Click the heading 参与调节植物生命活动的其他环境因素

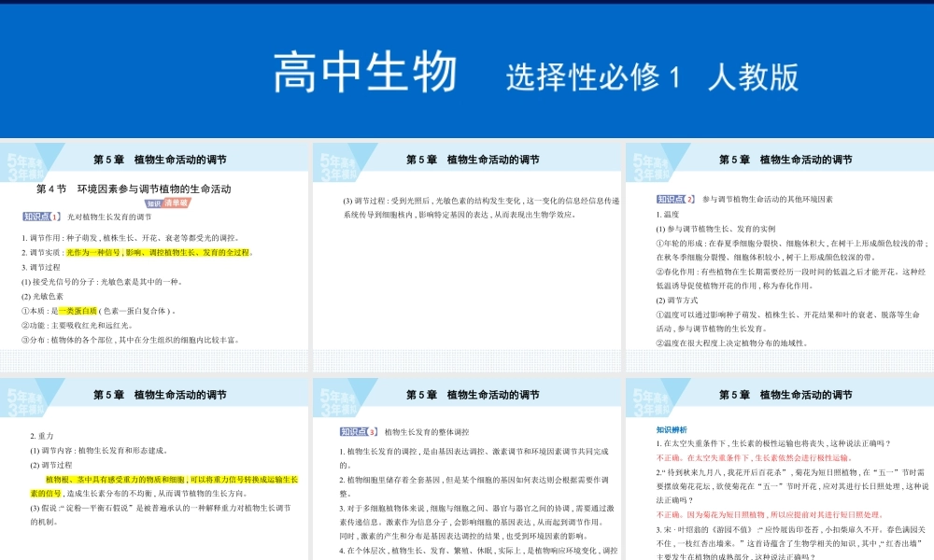coord(767,200)
